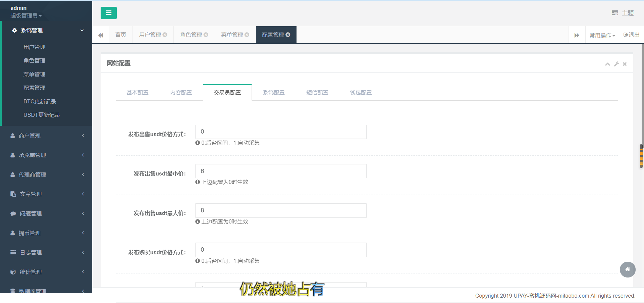Screen dimensions: 644x303
Task: Close the 用户管理 tab with its x icon
Action: pyautogui.click(x=165, y=35)
